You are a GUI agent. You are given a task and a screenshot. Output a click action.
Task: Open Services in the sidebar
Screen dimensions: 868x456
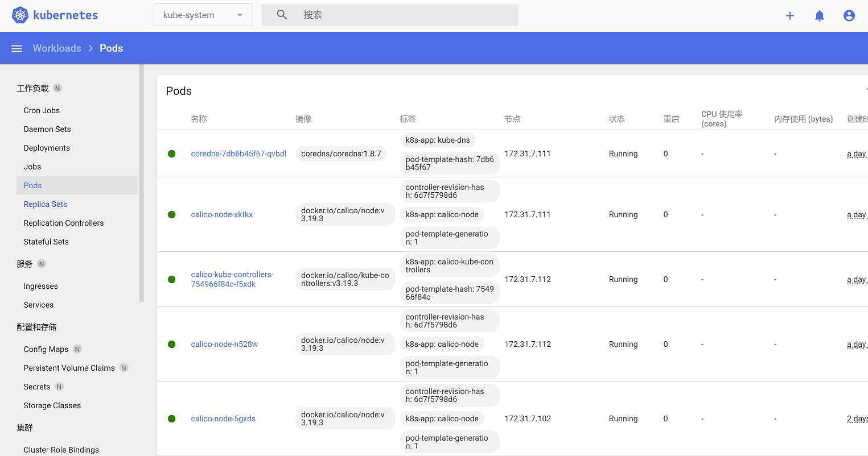39,305
